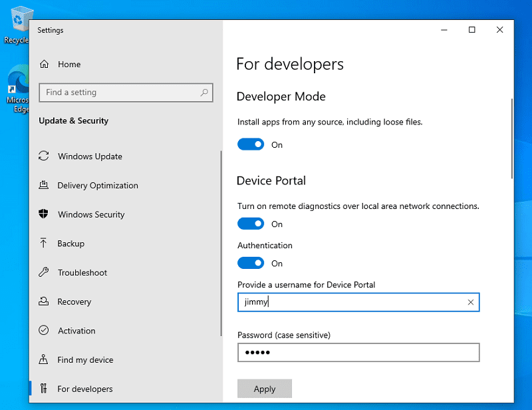532x410 pixels.
Task: Click the 'Update & Security' sidebar heading
Action: pos(74,120)
